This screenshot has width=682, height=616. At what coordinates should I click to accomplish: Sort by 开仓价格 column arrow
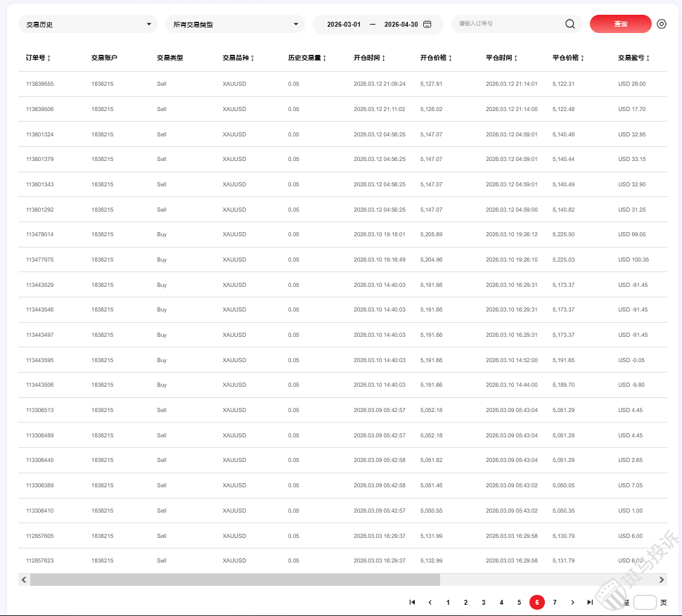pyautogui.click(x=450, y=58)
